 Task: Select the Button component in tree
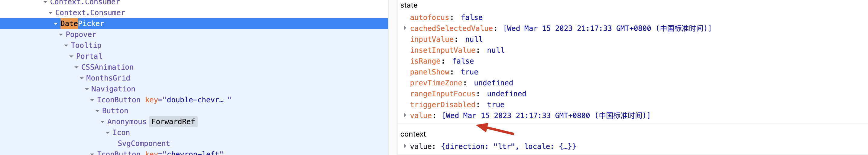[x=115, y=111]
